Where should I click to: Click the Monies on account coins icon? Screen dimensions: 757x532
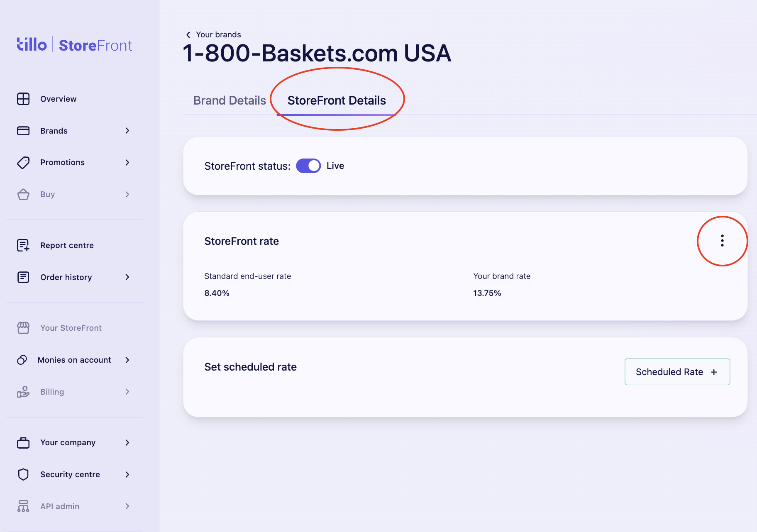click(x=22, y=360)
